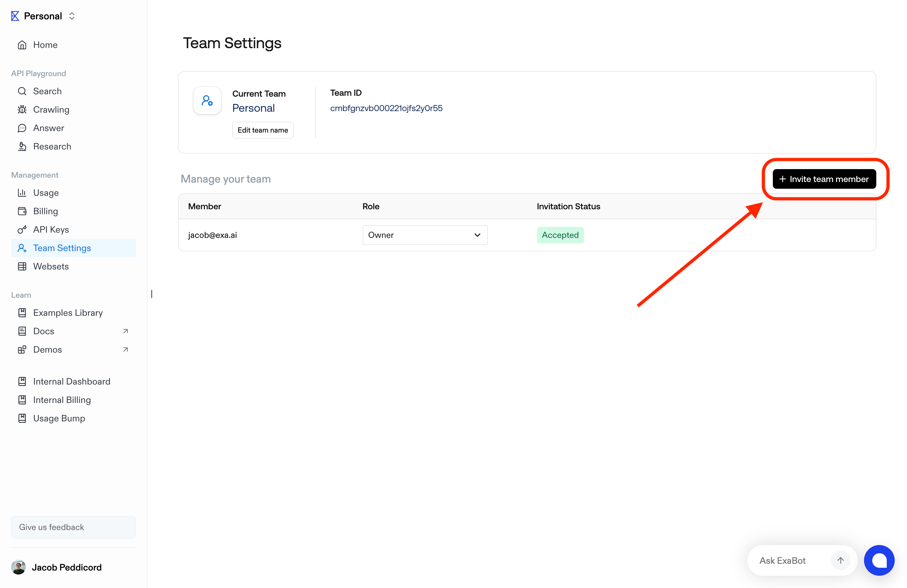Viewport: 907px width, 588px height.
Task: Click the Billing wallet icon
Action: point(22,211)
